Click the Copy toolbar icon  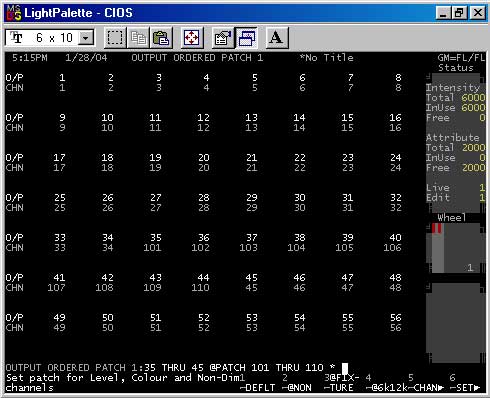coord(138,38)
